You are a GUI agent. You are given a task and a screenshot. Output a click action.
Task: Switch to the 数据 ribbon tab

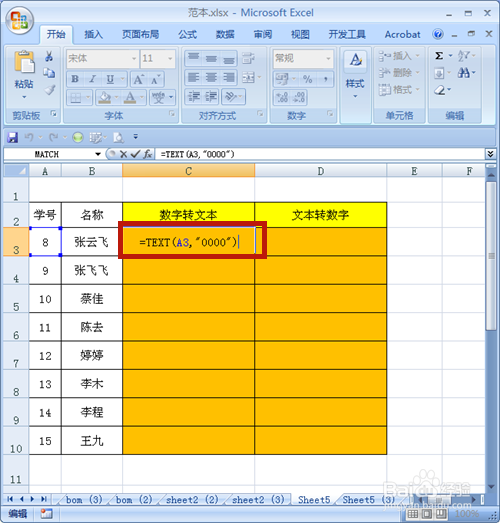[225, 34]
